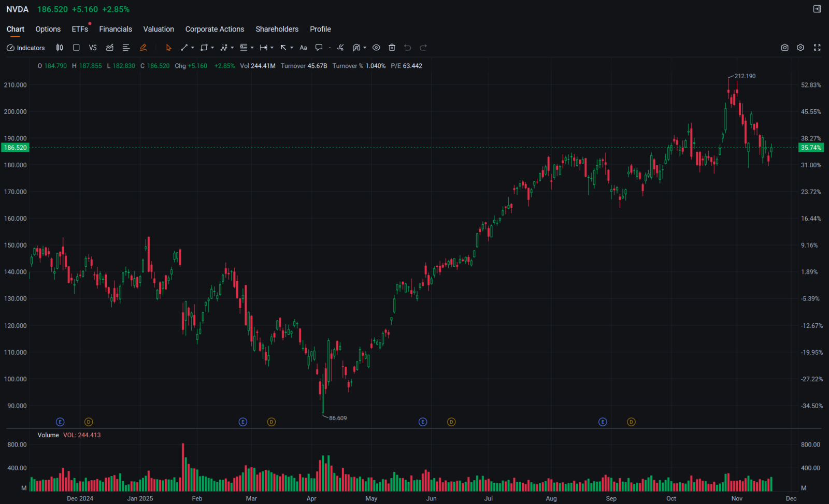
Task: Click the square icon beside VS
Action: (76, 48)
